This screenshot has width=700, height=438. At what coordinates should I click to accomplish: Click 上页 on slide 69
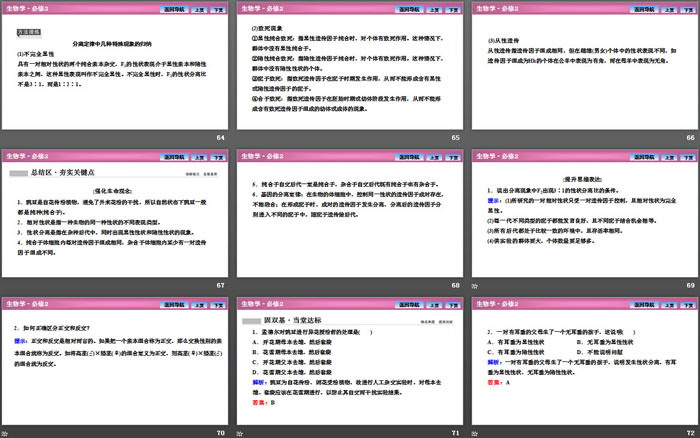[x=667, y=155]
